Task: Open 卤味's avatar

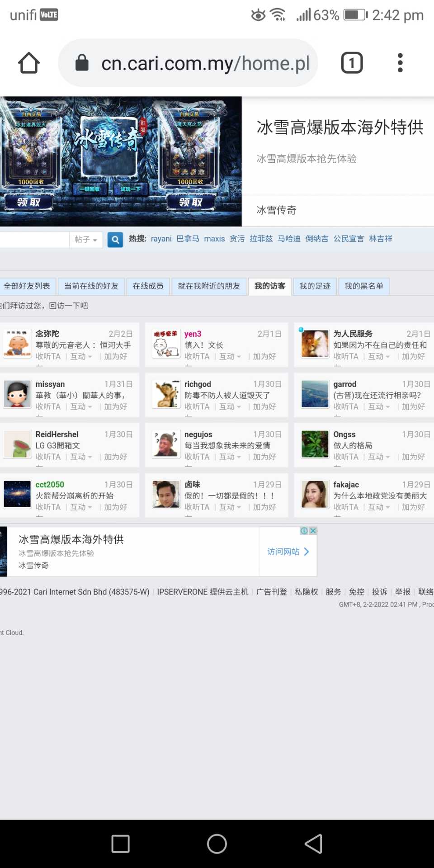Action: 166,494
